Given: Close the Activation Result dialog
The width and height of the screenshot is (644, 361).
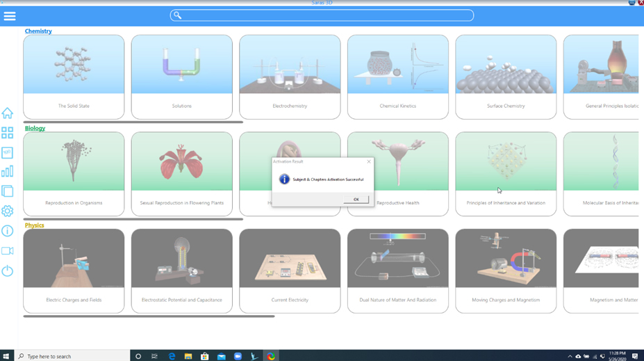Looking at the screenshot, I should click(x=369, y=161).
